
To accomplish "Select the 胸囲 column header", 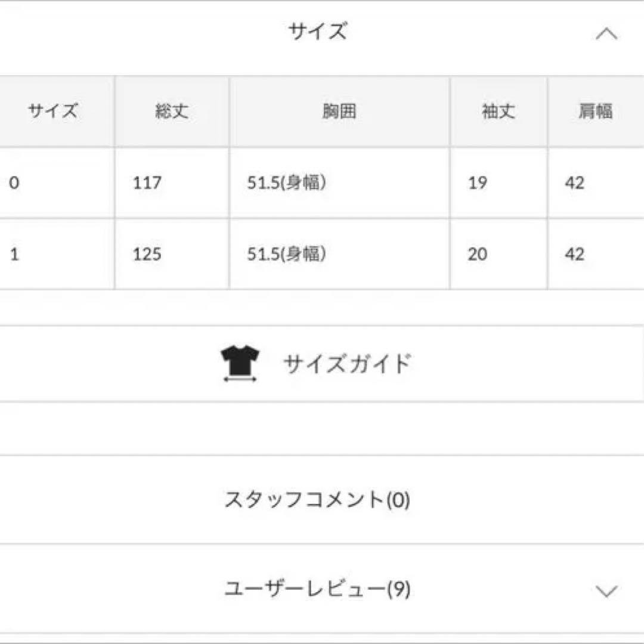I will coord(339,112).
